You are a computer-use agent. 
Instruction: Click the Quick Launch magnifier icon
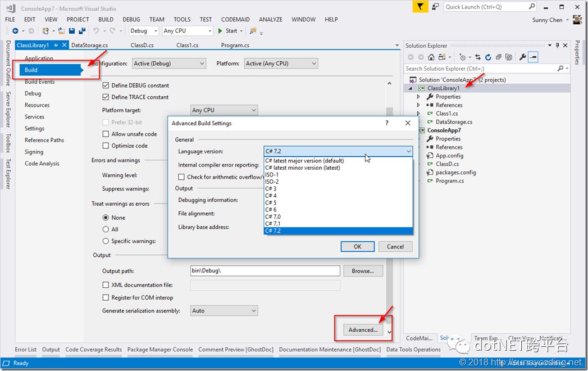532,7
